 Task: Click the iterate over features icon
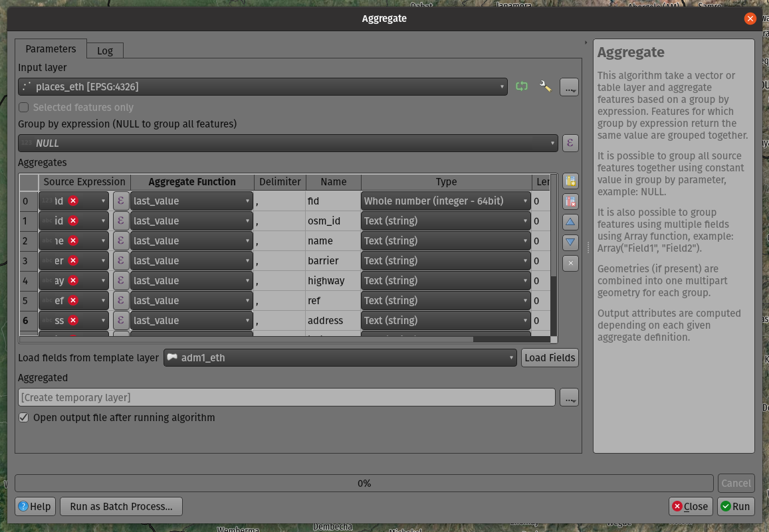pyautogui.click(x=522, y=86)
